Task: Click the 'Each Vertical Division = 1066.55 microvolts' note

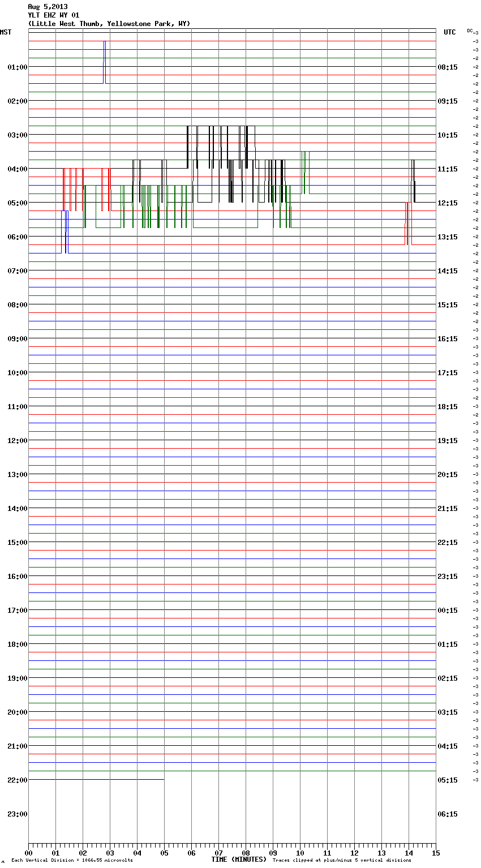Action: click(72, 861)
